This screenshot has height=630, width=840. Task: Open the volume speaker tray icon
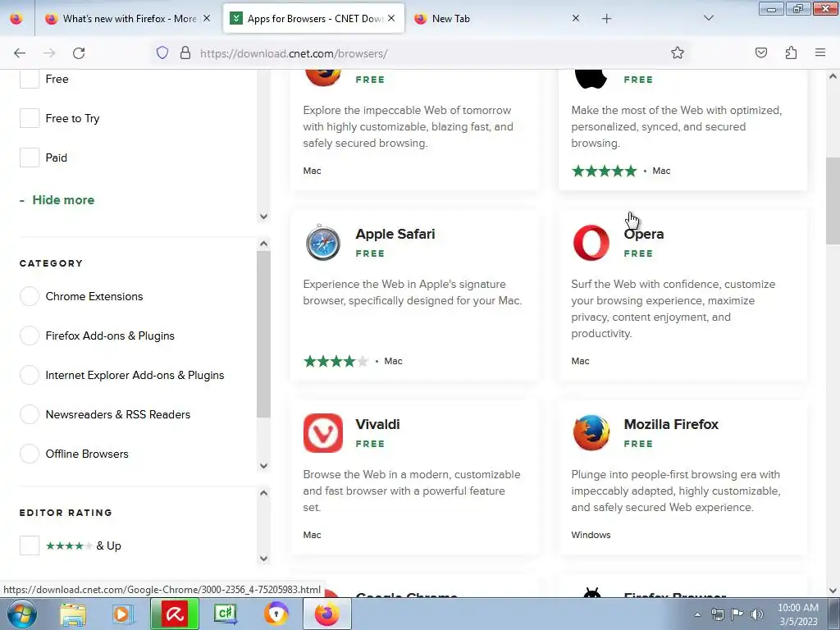[x=757, y=614]
